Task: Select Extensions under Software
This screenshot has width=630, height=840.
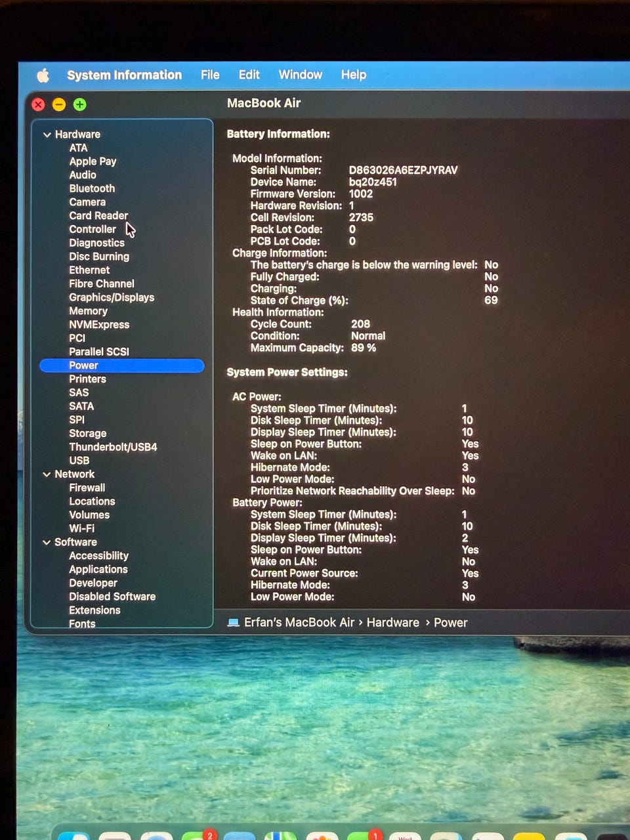Action: coord(94,610)
